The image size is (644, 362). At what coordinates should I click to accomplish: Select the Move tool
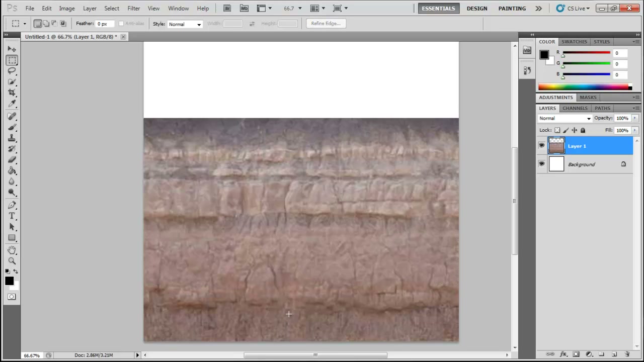coord(12,49)
